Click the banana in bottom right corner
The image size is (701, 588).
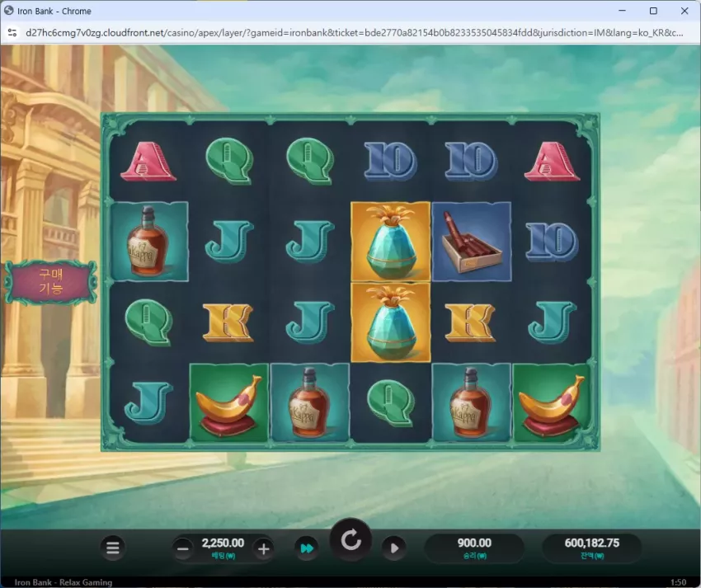pyautogui.click(x=552, y=402)
